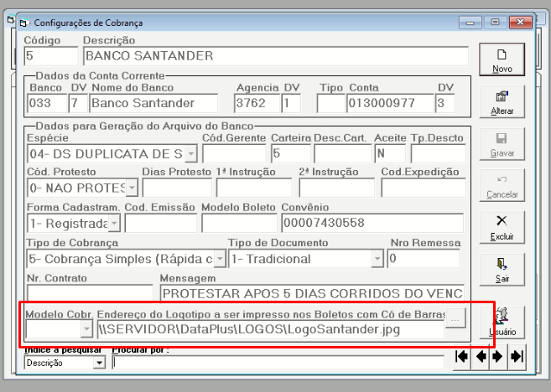Viewport: 551px width, 392px height.
Task: Open the Modelo Cobr. dropdown
Action: pos(86,329)
